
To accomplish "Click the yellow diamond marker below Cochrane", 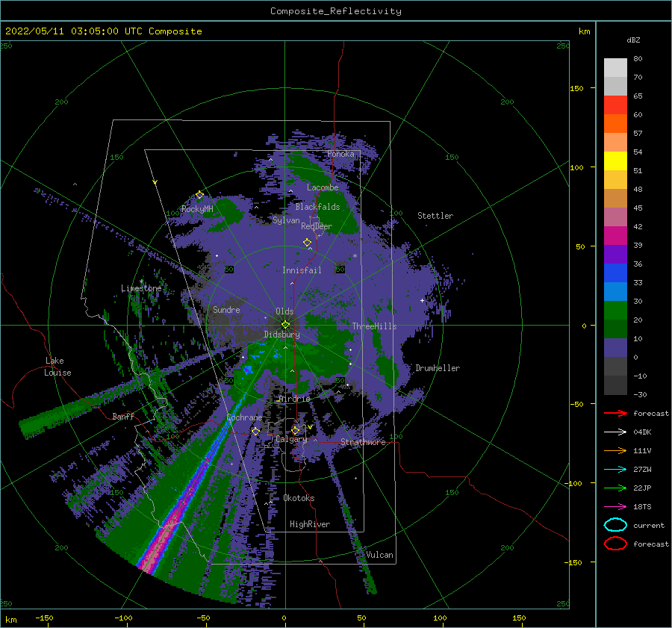I will coord(255,431).
